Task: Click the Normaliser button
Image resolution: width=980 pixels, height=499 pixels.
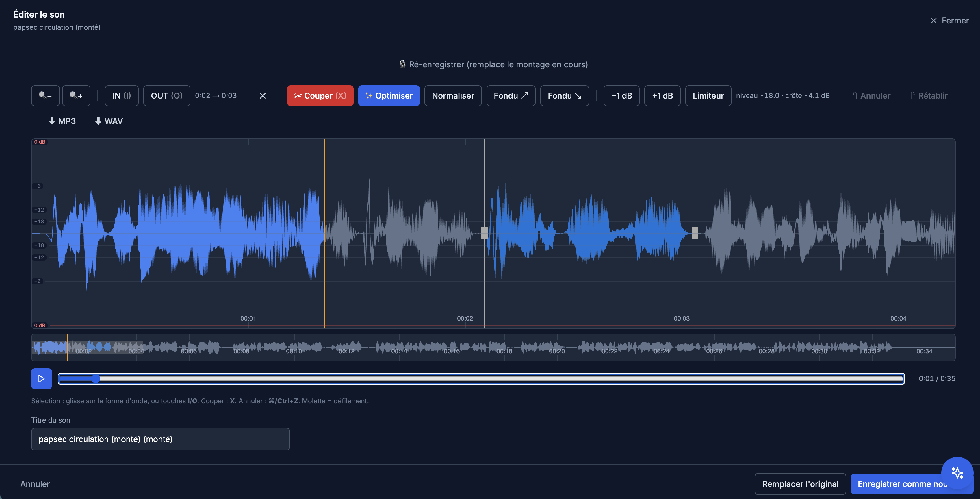Action: point(453,95)
